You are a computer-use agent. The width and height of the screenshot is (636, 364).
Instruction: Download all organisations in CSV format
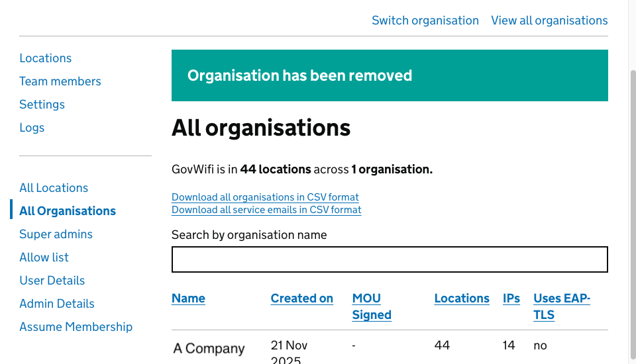265,197
